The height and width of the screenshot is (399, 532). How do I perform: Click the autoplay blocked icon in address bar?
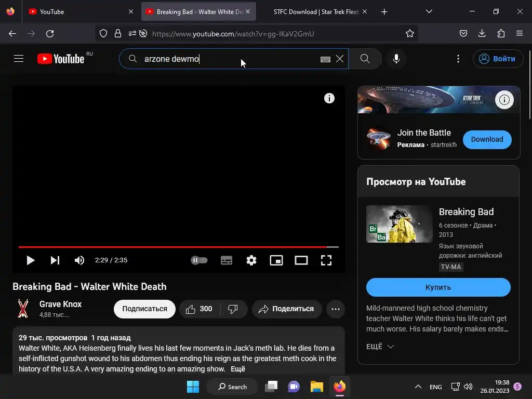[143, 33]
